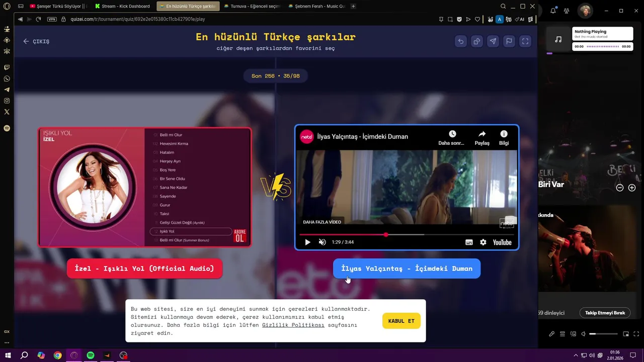
Task: Vote for İzel - Işıklı Yol (Official Audio)
Action: (144, 268)
